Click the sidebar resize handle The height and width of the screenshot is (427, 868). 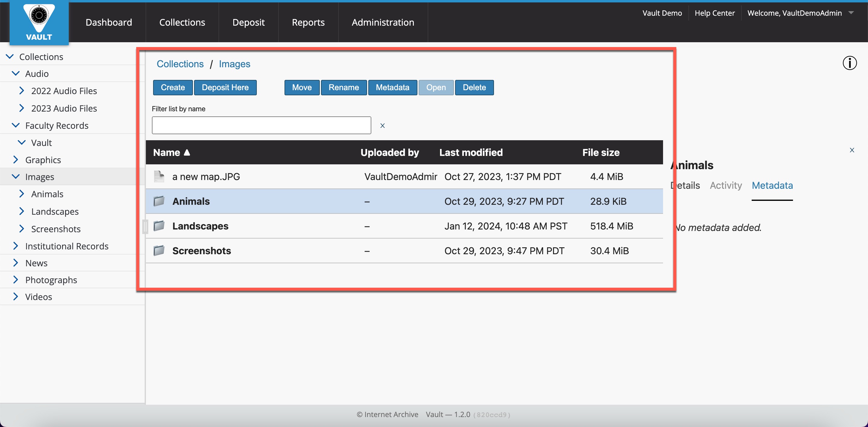click(145, 226)
